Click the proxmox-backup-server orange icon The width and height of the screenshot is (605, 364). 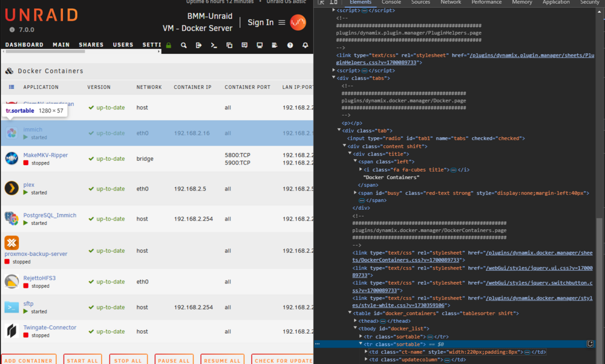pyautogui.click(x=11, y=242)
